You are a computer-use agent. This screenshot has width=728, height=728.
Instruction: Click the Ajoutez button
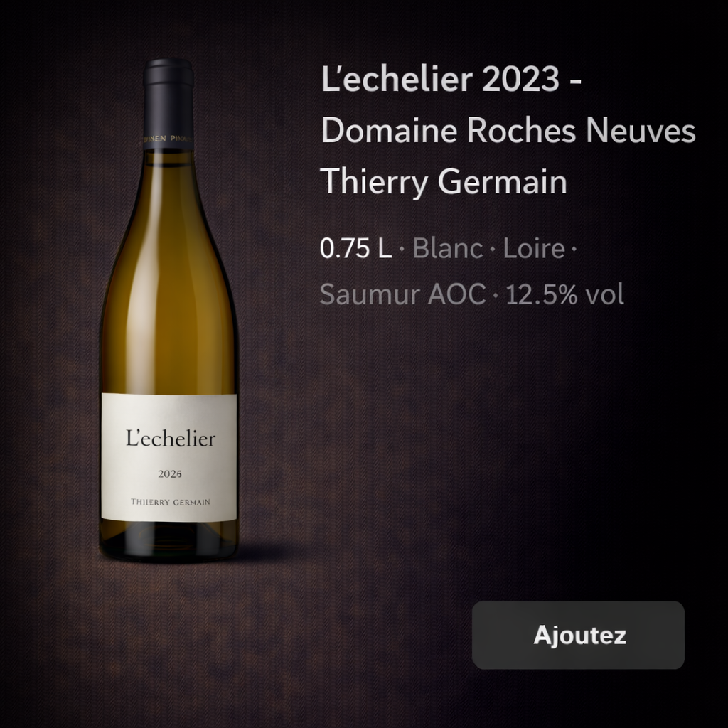click(578, 635)
